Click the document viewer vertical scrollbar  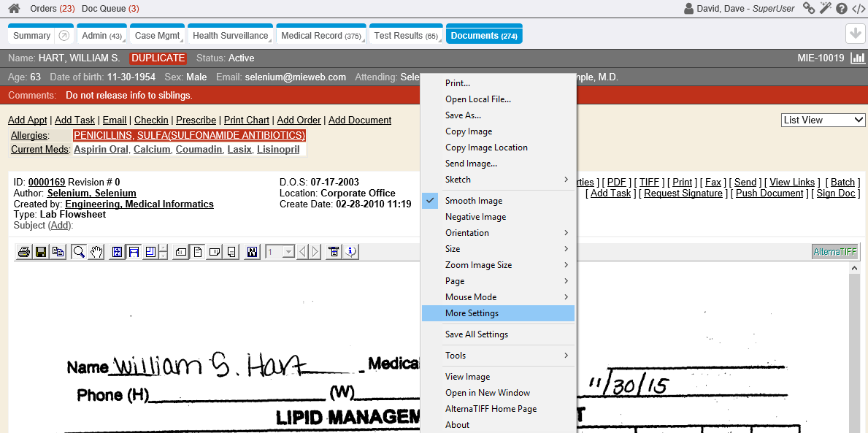(855, 350)
